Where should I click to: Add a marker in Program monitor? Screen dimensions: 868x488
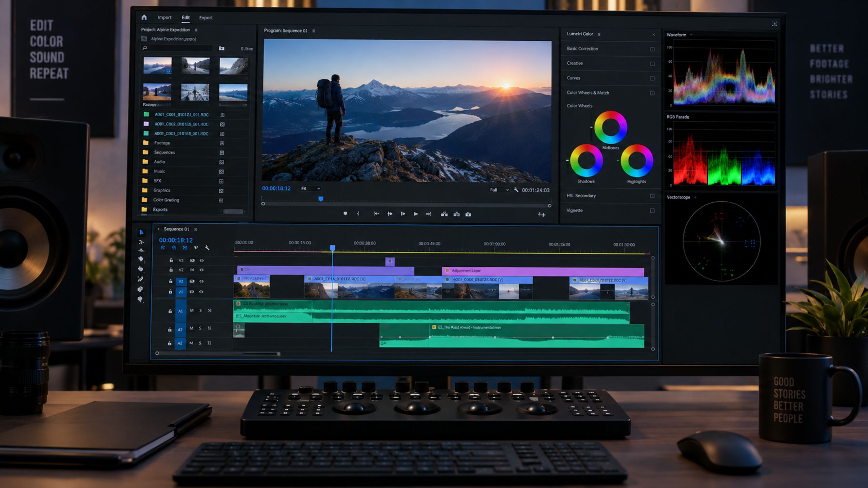[345, 214]
